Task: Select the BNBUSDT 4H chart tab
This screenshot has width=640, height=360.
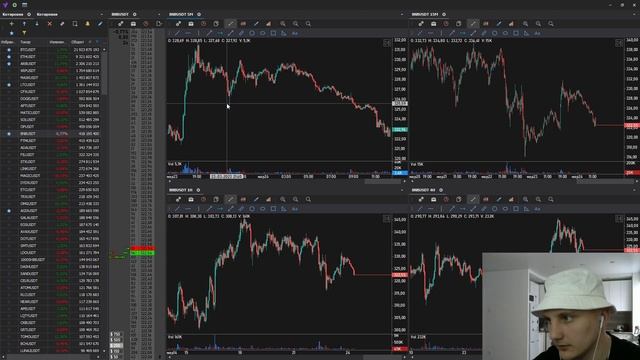Action: (x=423, y=190)
